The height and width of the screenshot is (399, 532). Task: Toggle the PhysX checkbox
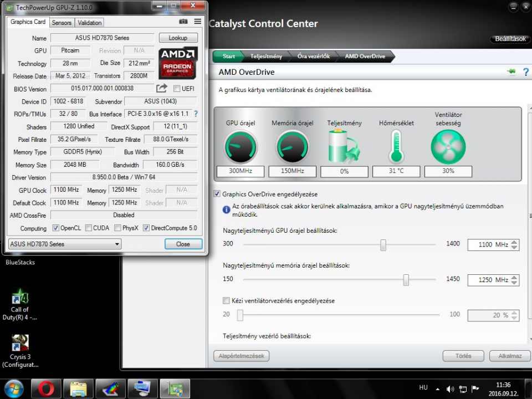pos(117,228)
